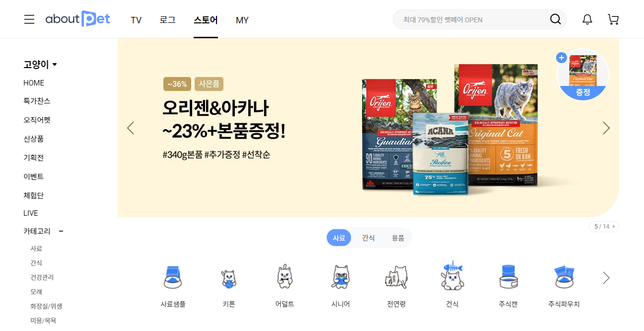Select the 건식 fishbone cat icon

(452, 276)
